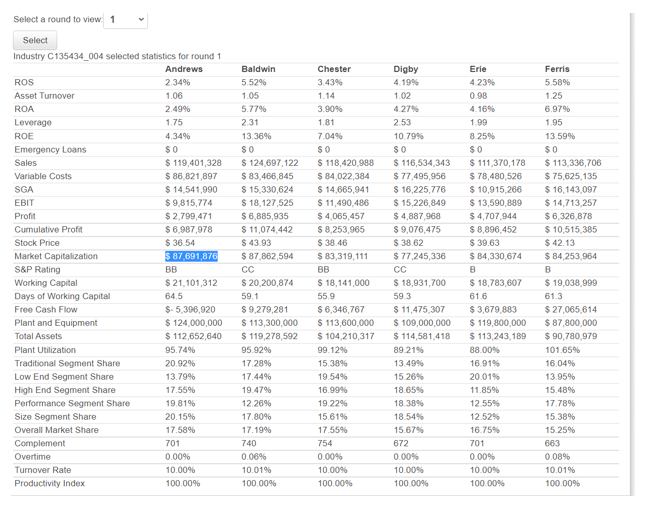
Task: Click the Plant and Equipment row label
Action: point(56,323)
